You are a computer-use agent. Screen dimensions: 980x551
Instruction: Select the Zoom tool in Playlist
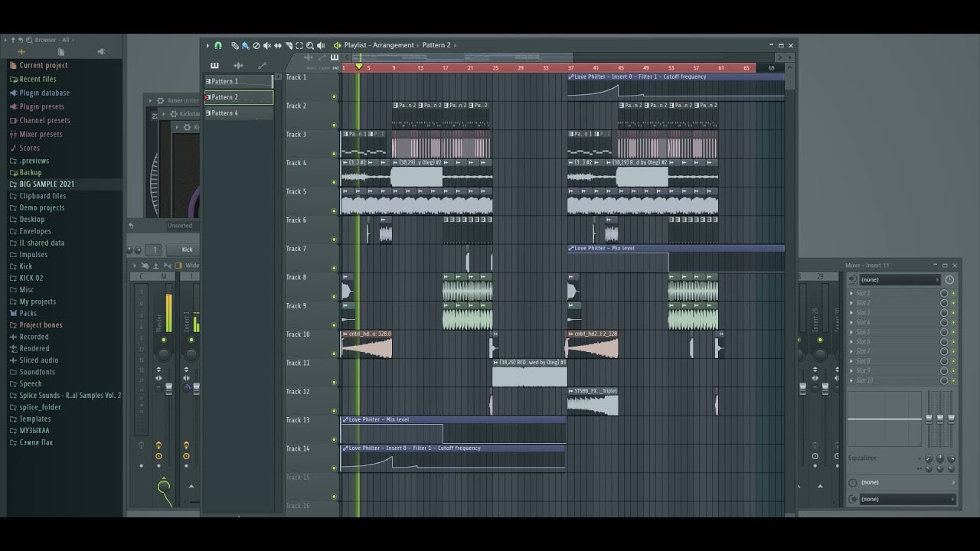pyautogui.click(x=310, y=45)
